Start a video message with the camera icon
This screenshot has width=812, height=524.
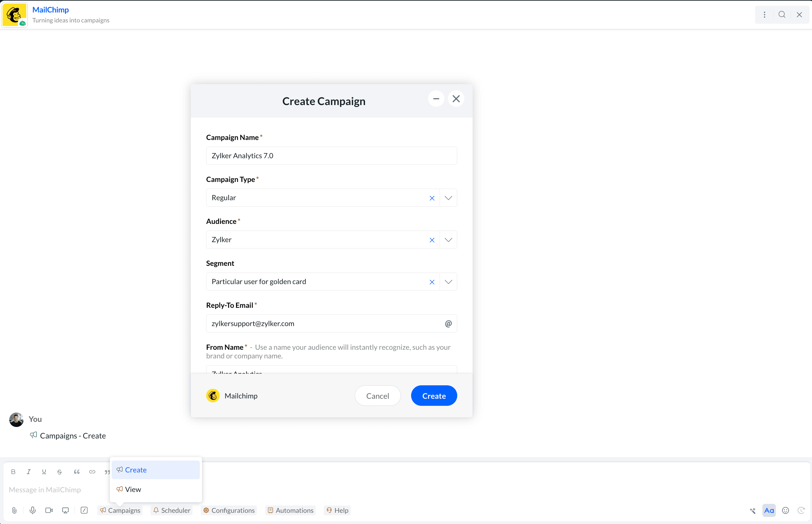pyautogui.click(x=49, y=510)
